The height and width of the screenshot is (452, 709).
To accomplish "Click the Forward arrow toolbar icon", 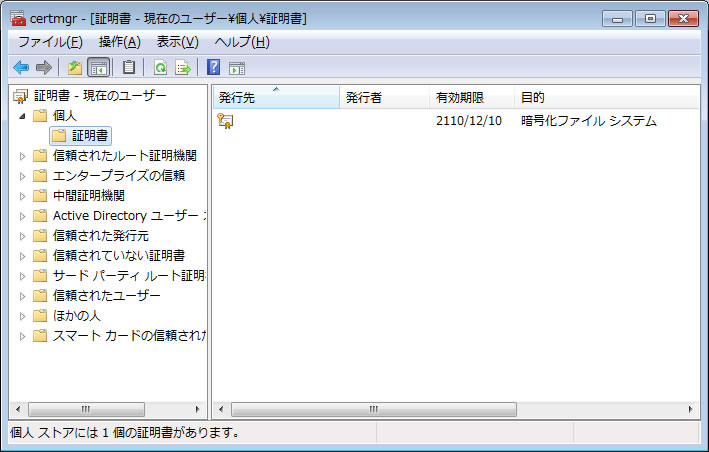I will click(44, 68).
